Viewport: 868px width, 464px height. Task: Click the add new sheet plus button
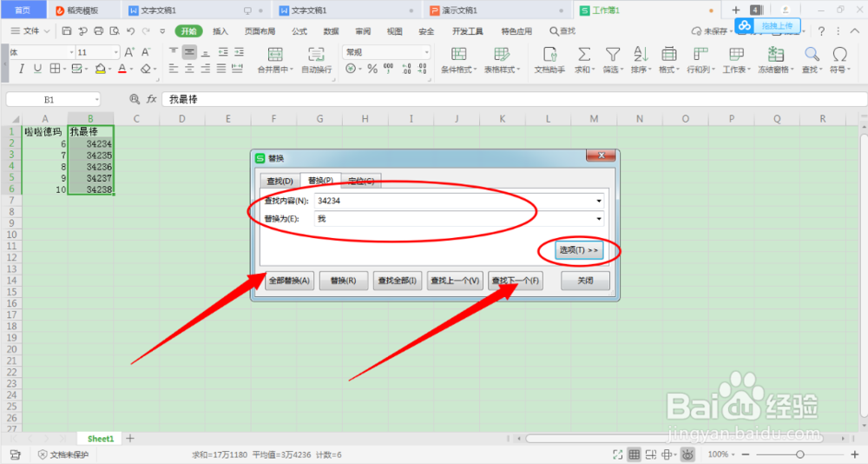click(130, 439)
